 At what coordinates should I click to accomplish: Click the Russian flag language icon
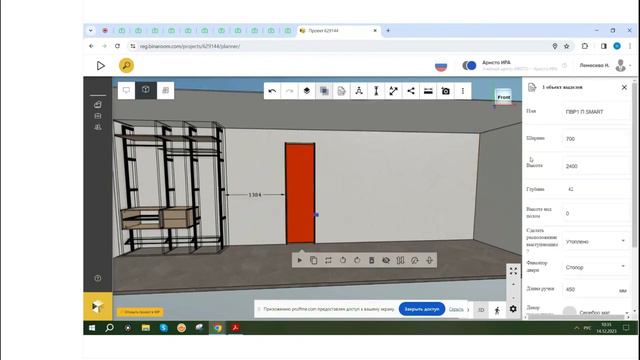[x=441, y=66]
